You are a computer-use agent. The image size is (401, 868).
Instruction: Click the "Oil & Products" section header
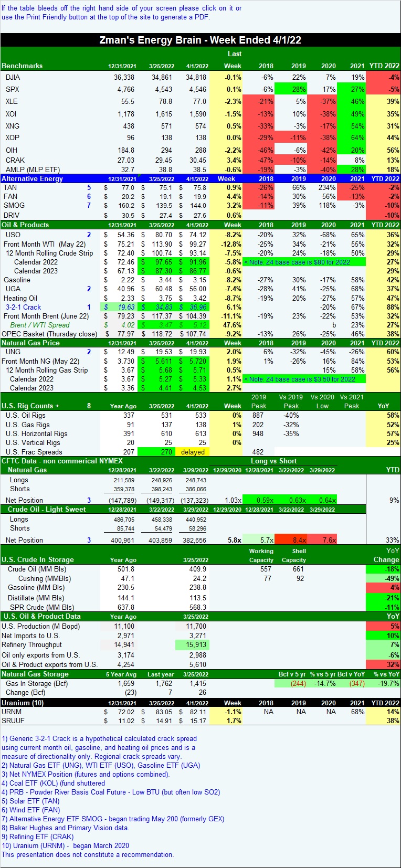[25, 225]
